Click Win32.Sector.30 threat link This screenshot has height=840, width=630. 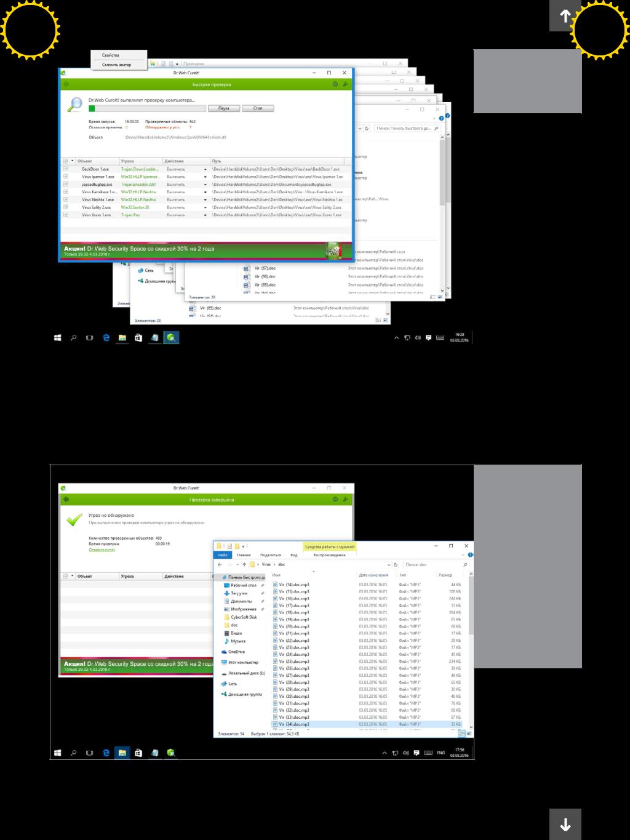pos(135,207)
